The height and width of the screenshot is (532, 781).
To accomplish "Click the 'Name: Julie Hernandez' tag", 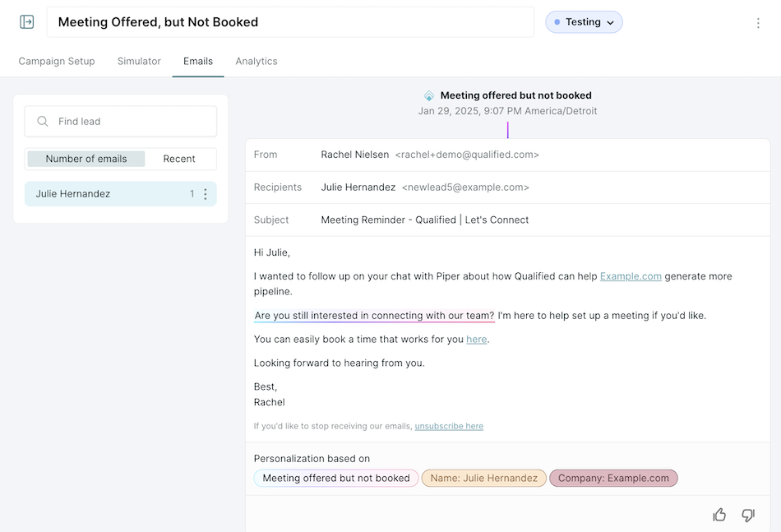I will (484, 479).
